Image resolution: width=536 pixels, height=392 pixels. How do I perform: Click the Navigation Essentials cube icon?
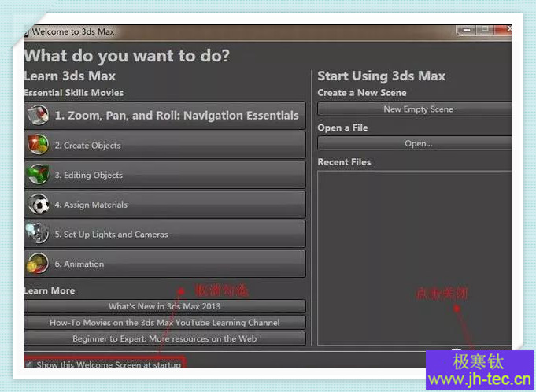[x=39, y=115]
